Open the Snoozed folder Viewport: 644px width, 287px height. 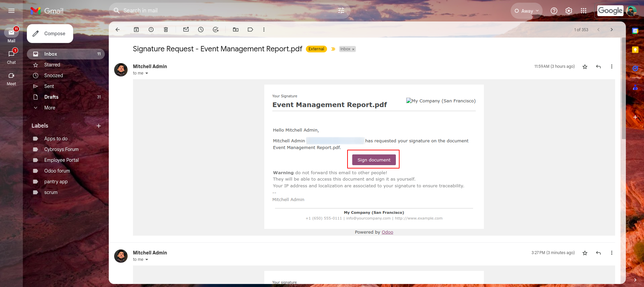coord(66,76)
